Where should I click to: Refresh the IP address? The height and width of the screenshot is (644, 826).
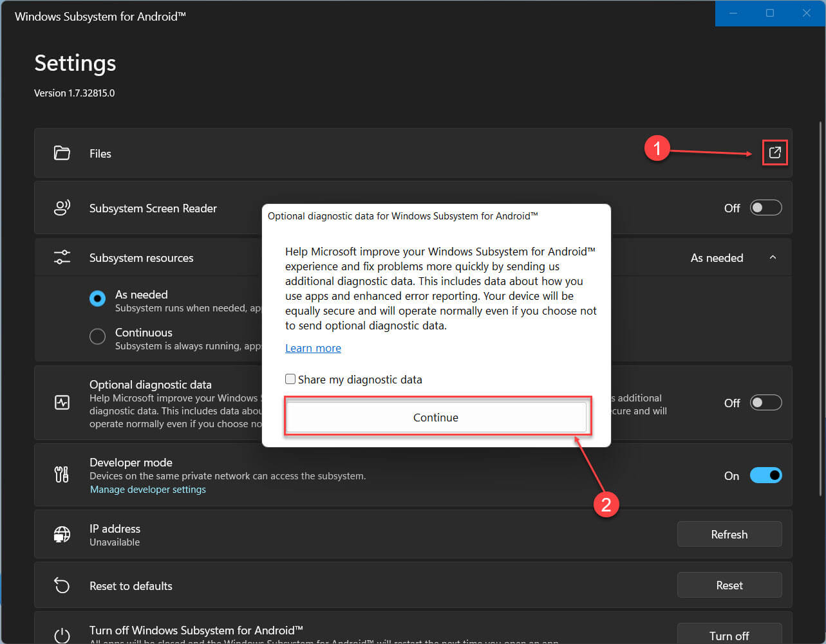(x=729, y=534)
